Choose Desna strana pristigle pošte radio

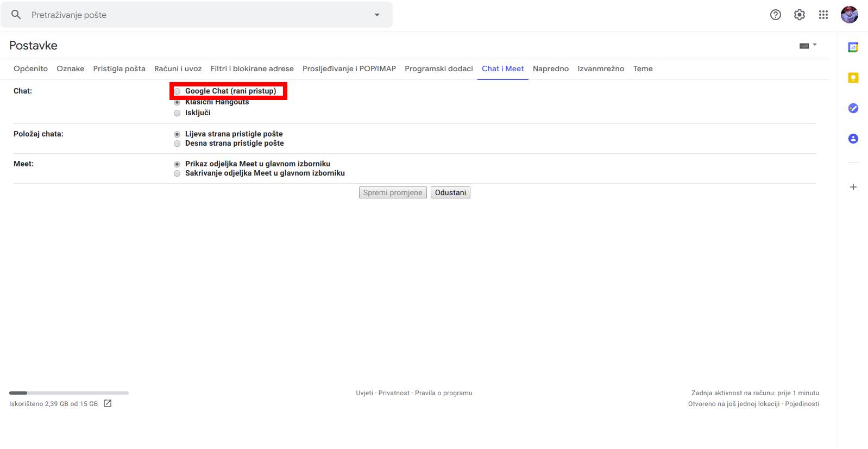click(x=177, y=144)
